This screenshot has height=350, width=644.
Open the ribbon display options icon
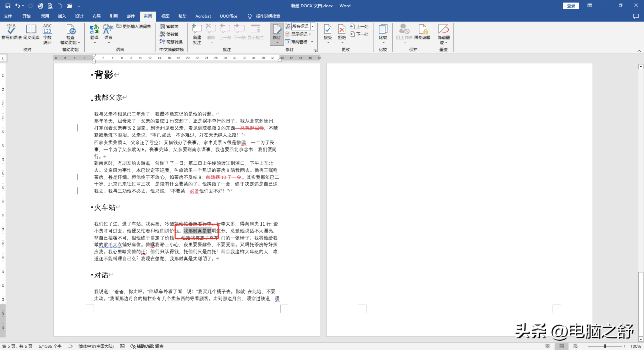coord(590,5)
